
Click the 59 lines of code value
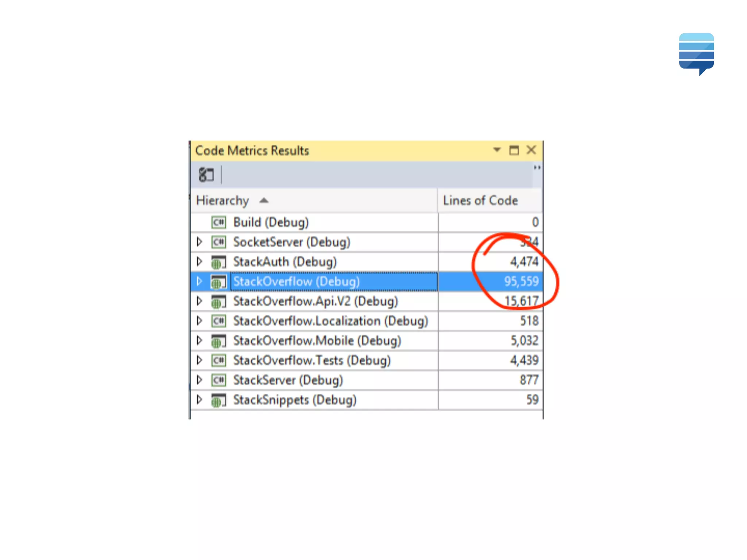(x=533, y=399)
